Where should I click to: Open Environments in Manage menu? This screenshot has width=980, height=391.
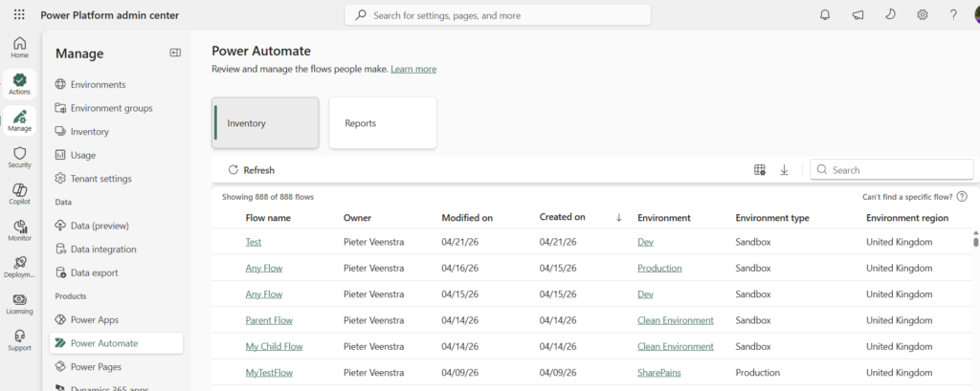point(99,84)
